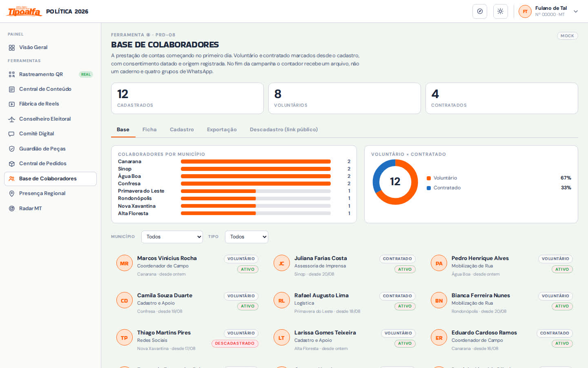Toggle light/dark theme sun icon
The height and width of the screenshot is (368, 588).
(x=500, y=11)
